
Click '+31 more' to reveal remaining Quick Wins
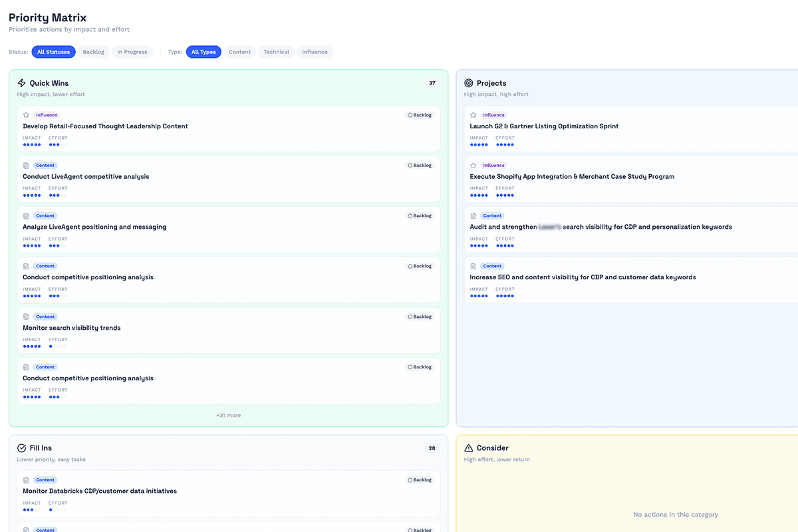[x=228, y=414]
